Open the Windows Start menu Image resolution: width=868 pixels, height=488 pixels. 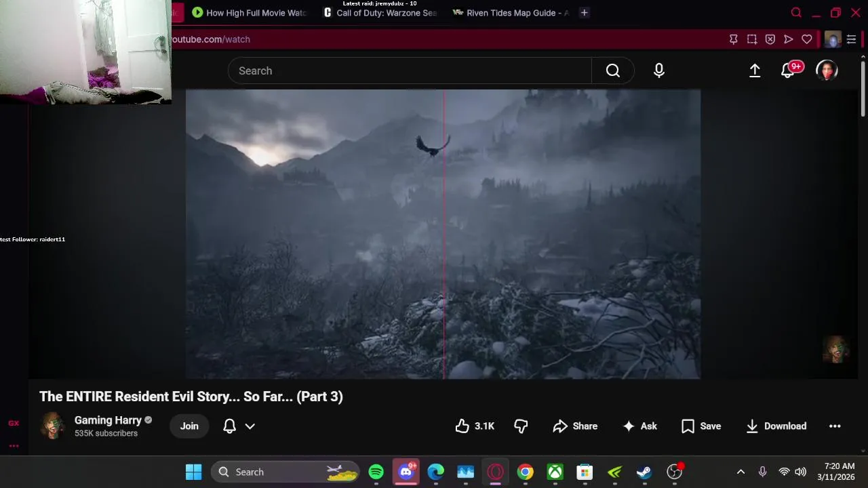(194, 472)
